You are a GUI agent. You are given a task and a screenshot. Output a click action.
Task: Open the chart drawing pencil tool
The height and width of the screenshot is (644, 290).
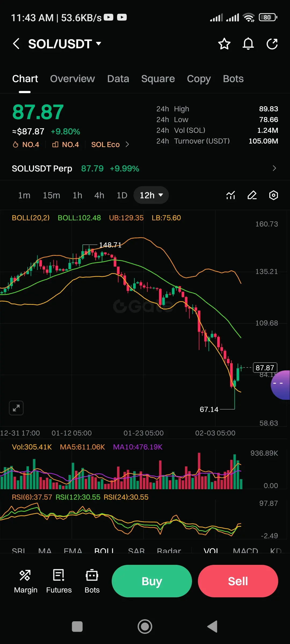tap(252, 195)
